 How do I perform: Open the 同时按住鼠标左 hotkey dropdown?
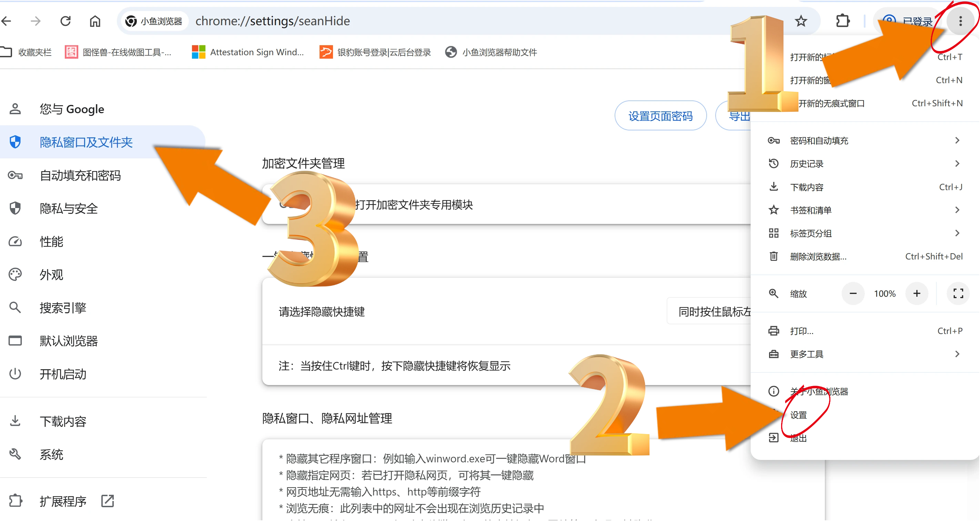coord(709,312)
